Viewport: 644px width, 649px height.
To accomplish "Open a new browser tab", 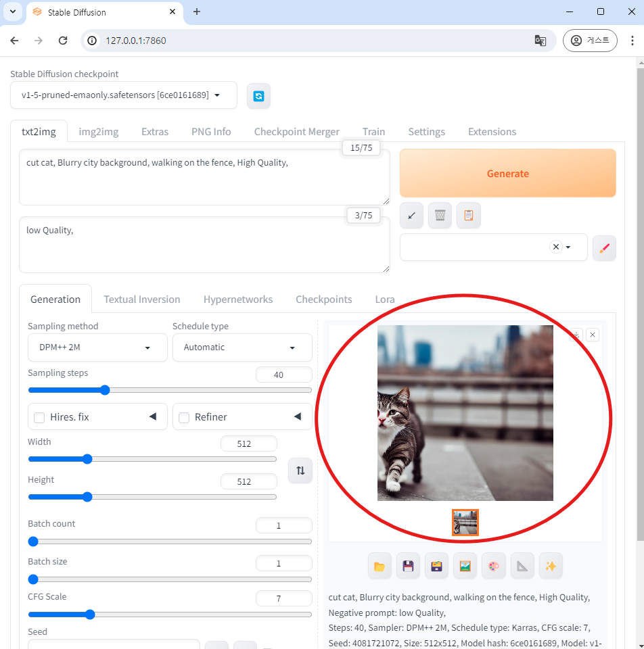I will pos(197,12).
